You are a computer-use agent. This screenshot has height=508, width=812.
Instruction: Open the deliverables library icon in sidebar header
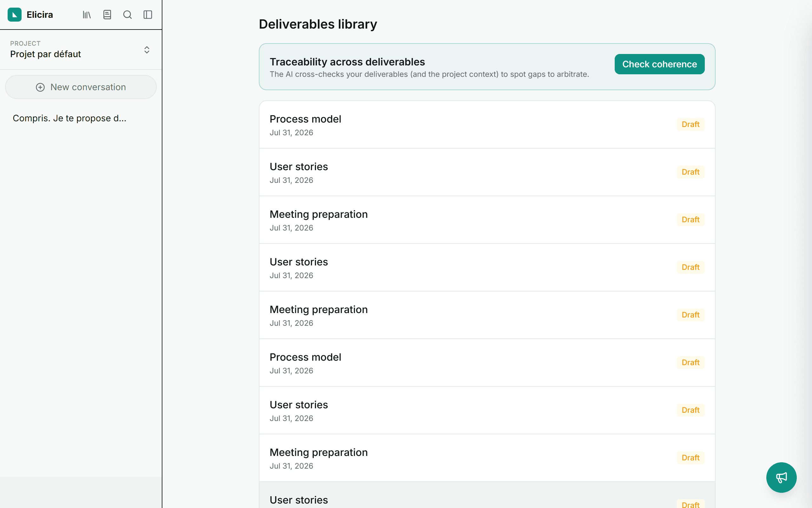[87, 15]
